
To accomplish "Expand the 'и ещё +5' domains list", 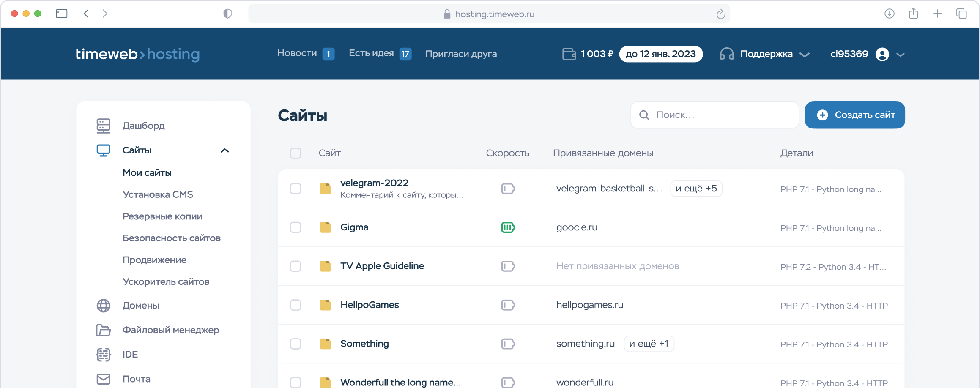I will click(x=696, y=189).
